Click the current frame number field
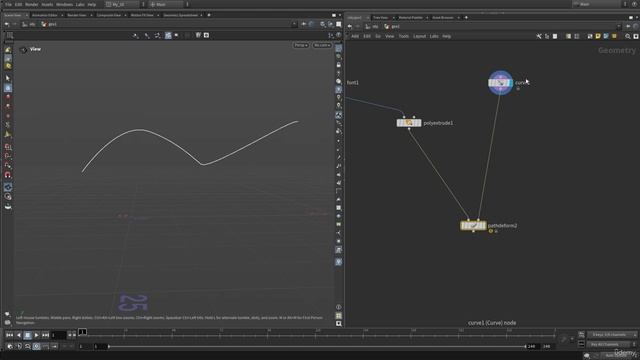640x360 pixels. [x=58, y=335]
